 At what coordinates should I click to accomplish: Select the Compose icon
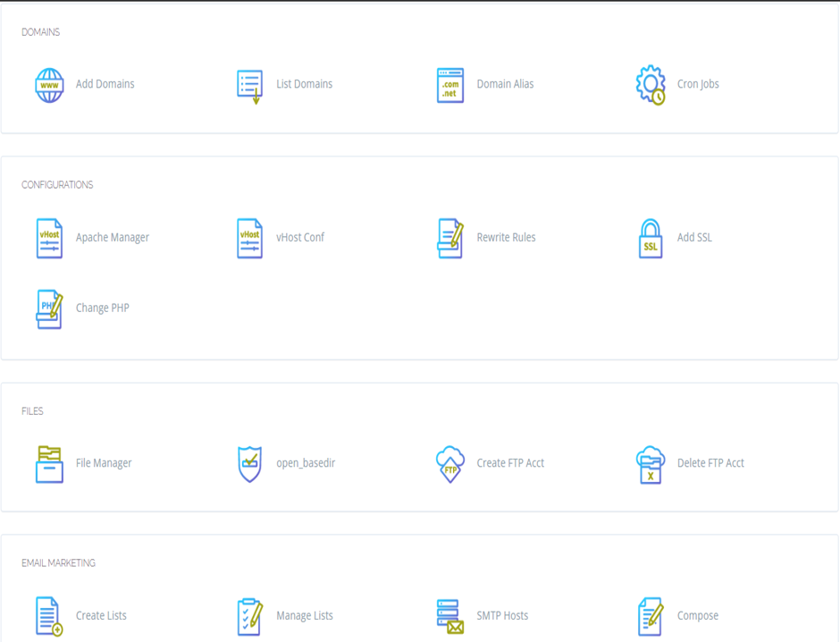point(649,614)
